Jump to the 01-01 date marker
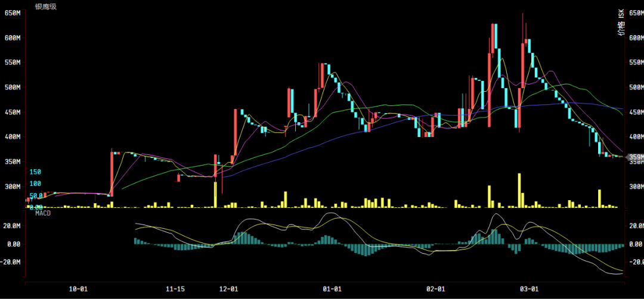The height and width of the screenshot is (299, 644). pyautogui.click(x=332, y=289)
